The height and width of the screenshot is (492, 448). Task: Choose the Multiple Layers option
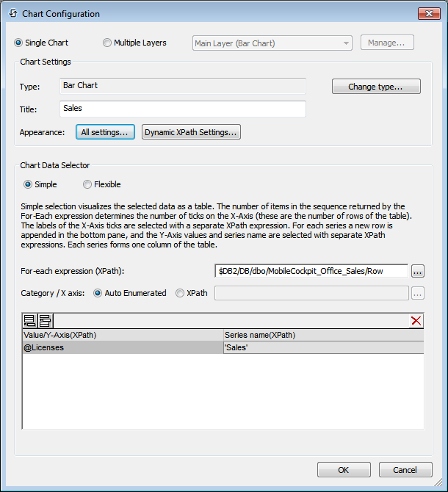tap(107, 43)
